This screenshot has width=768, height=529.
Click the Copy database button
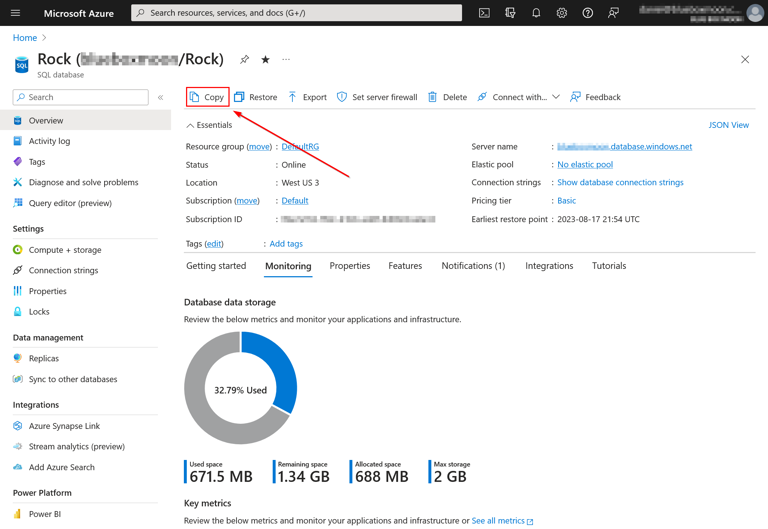[x=207, y=97]
